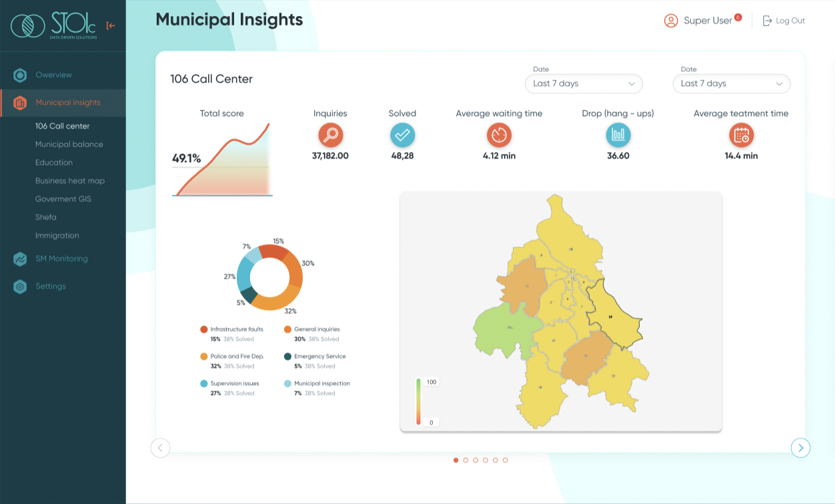
Task: Open SM Monitoring from the sidebar
Action: [61, 259]
